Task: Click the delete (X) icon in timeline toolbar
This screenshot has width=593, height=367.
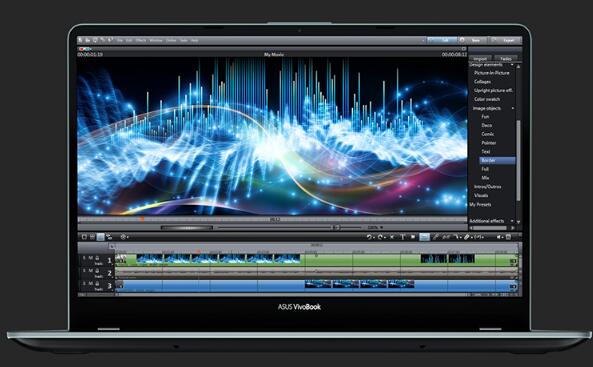Action: pyautogui.click(x=392, y=237)
